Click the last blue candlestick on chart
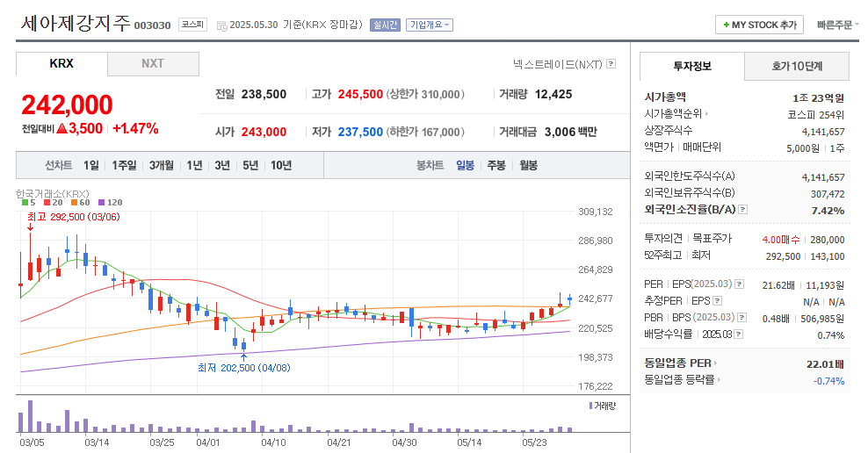The image size is (868, 453). pyautogui.click(x=569, y=299)
